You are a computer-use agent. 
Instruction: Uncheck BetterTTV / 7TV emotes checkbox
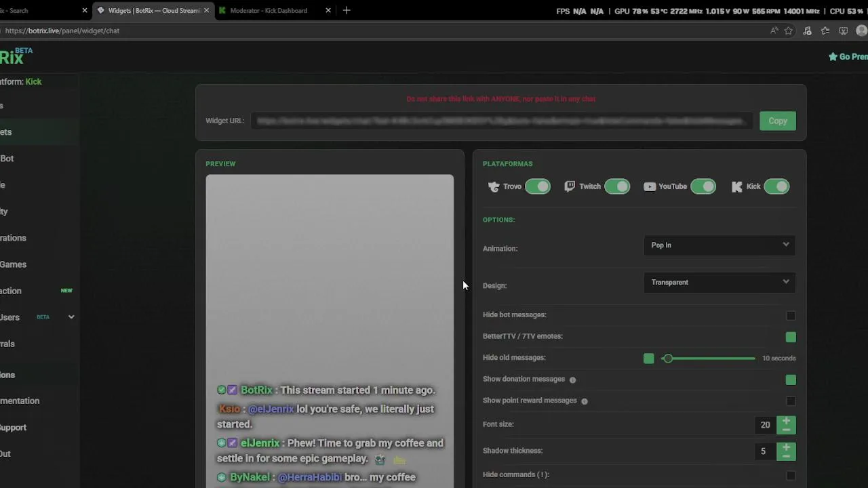tap(791, 337)
